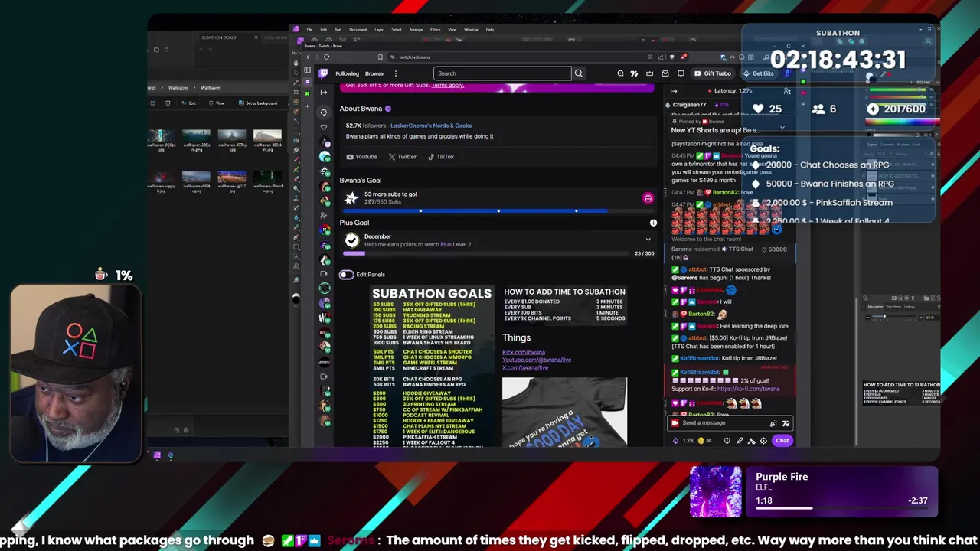The width and height of the screenshot is (980, 551).
Task: Click the Prime loot crown icon
Action: pyautogui.click(x=649, y=73)
